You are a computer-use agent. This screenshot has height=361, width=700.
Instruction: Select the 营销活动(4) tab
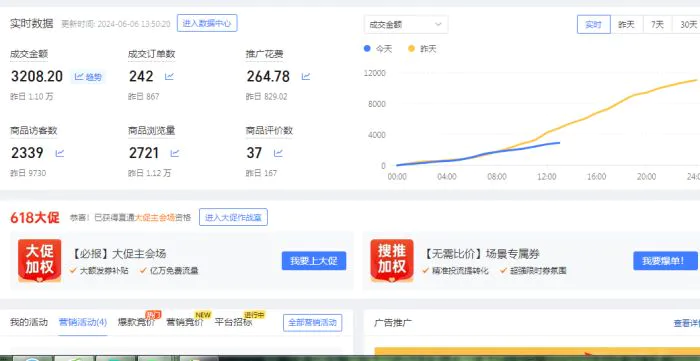click(x=83, y=322)
